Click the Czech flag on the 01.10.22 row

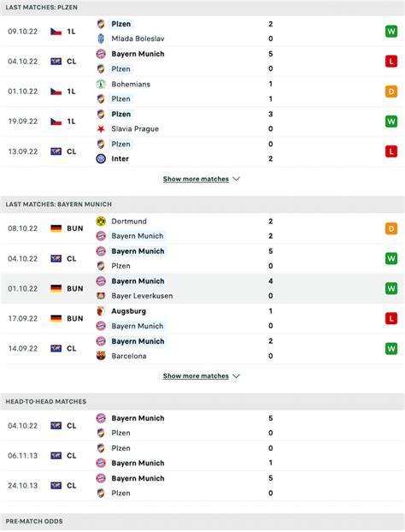click(x=56, y=92)
